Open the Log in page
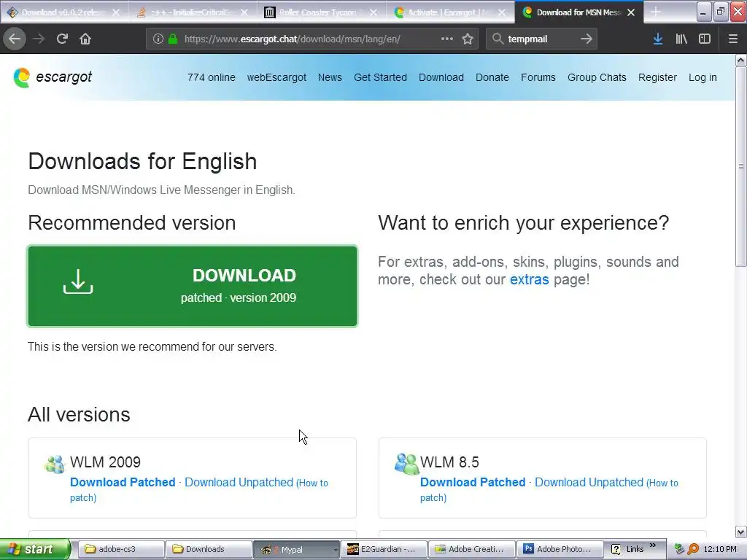747x560 pixels. point(703,77)
